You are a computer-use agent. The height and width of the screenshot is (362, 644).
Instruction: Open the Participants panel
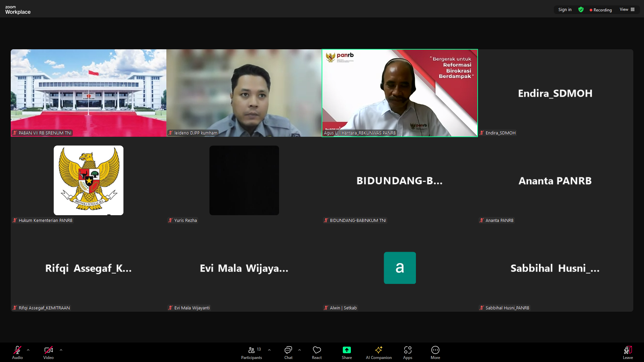click(x=252, y=352)
